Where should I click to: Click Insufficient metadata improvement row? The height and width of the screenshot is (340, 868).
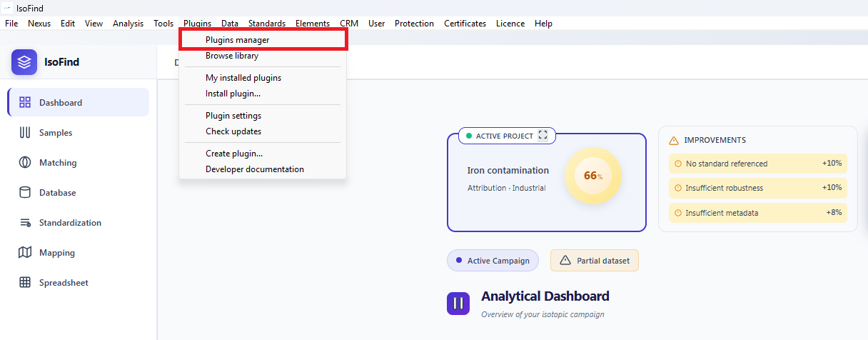click(758, 212)
